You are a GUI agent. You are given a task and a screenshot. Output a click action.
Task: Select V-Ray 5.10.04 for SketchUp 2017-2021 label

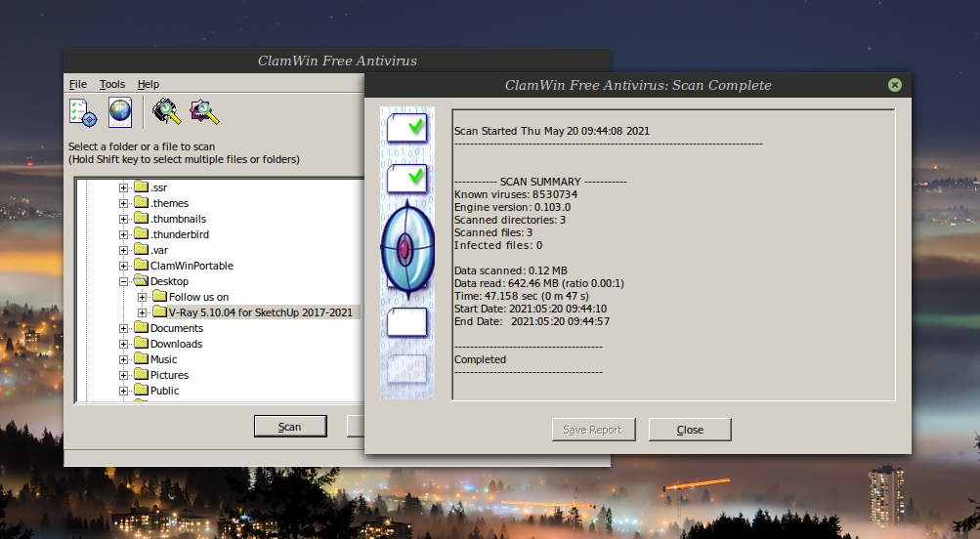click(x=261, y=312)
